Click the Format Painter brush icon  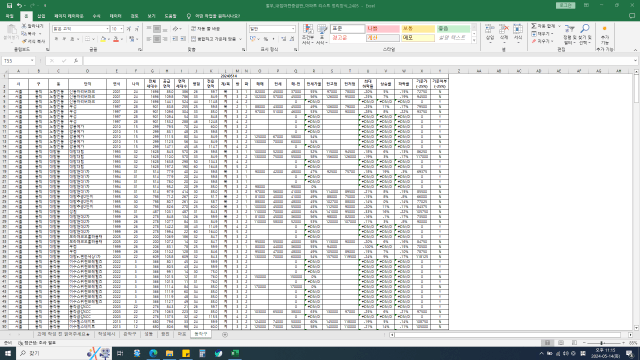click(x=24, y=41)
